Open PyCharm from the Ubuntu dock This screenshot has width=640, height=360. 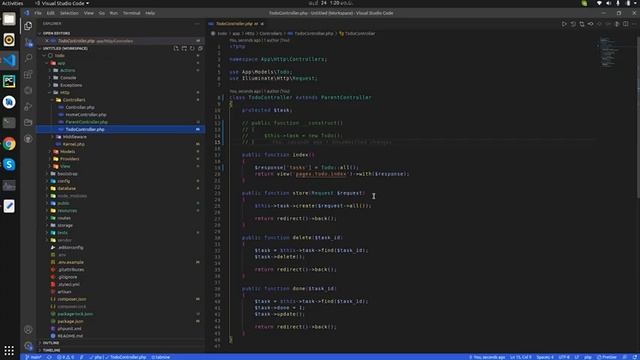point(9,81)
